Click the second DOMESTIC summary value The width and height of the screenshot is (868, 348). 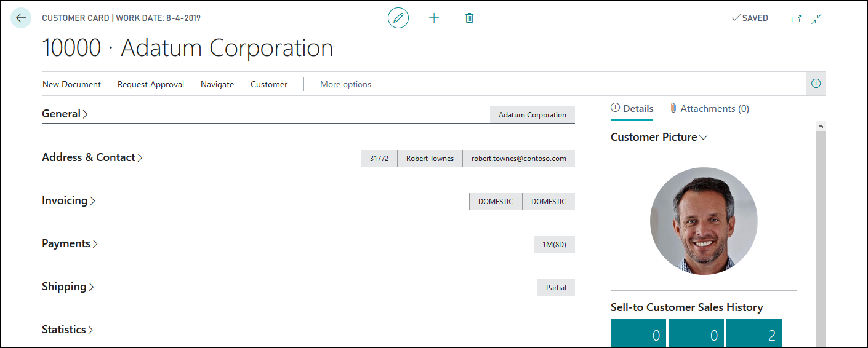pos(549,201)
